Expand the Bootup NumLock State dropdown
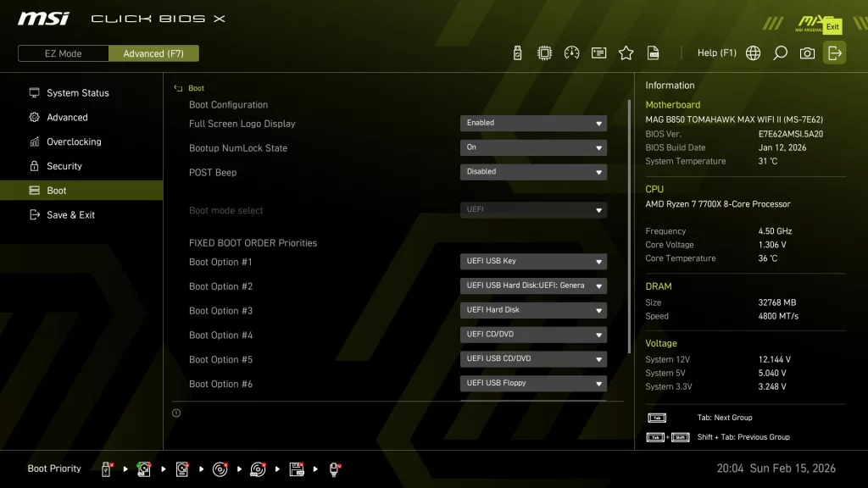Viewport: 868px width, 488px height. coord(532,147)
